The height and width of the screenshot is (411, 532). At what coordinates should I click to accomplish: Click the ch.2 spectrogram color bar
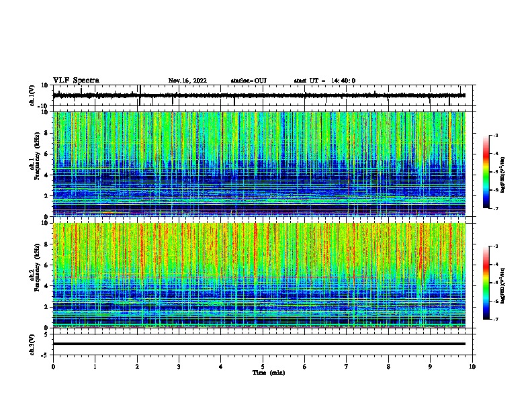point(486,283)
